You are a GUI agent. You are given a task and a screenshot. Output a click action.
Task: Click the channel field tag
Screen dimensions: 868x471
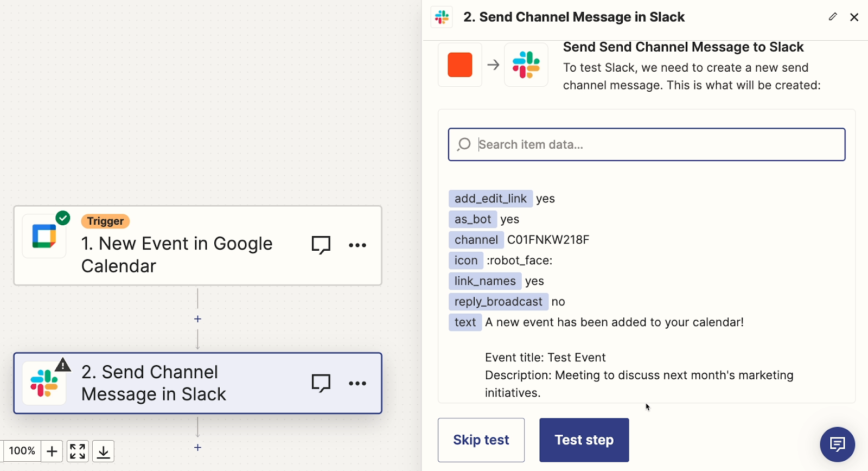click(476, 240)
